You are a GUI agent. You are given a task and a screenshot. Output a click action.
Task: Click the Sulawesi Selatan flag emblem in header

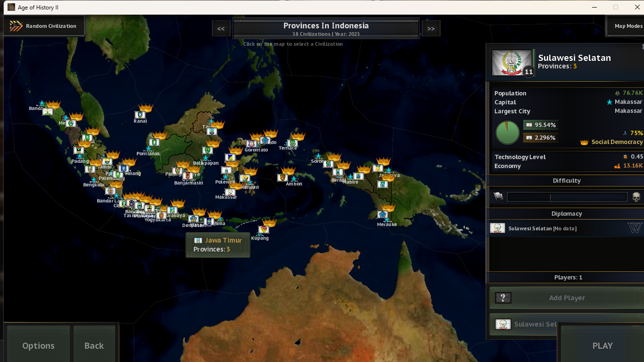511,62
